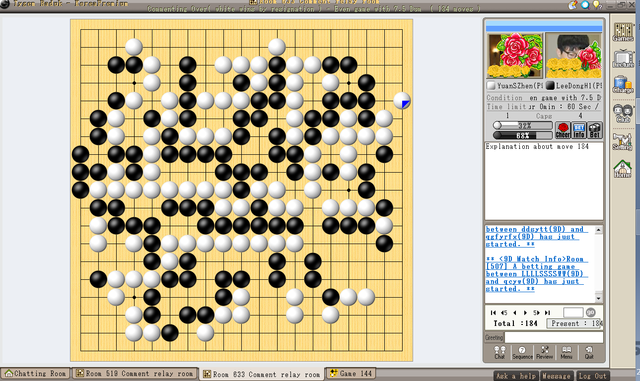The height and width of the screenshot is (381, 640).
Task: Open the Bet Info button
Action: point(579,130)
